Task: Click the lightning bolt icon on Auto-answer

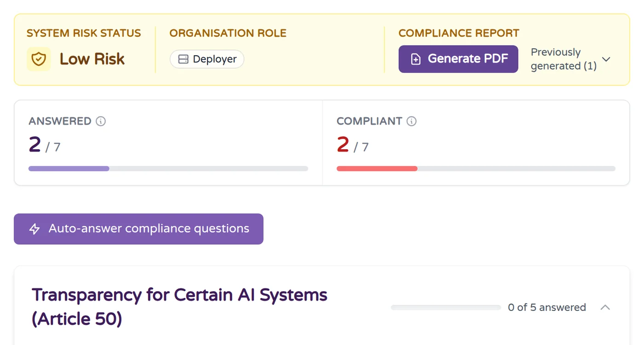Action: [x=34, y=229]
